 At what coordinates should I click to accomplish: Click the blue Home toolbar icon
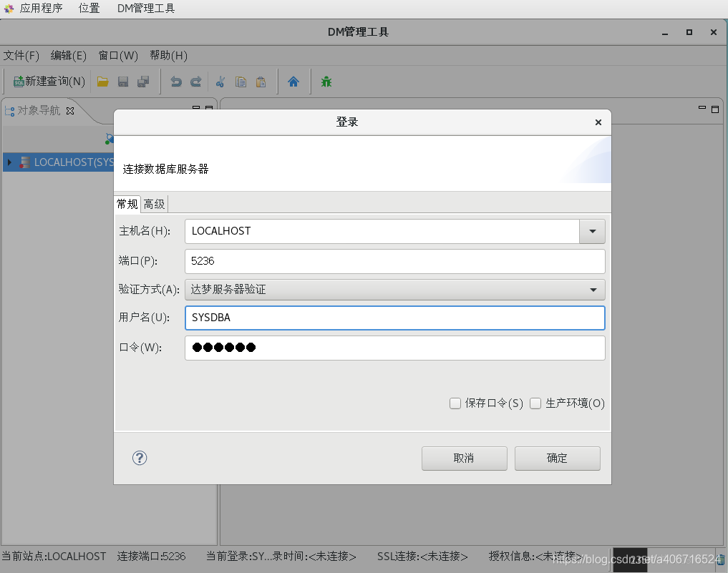click(293, 81)
